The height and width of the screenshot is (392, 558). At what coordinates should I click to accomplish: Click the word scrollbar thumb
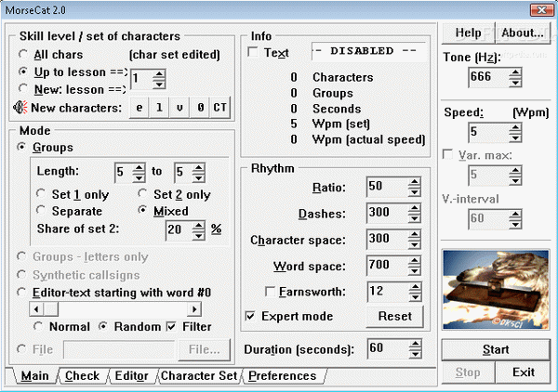pyautogui.click(x=51, y=308)
